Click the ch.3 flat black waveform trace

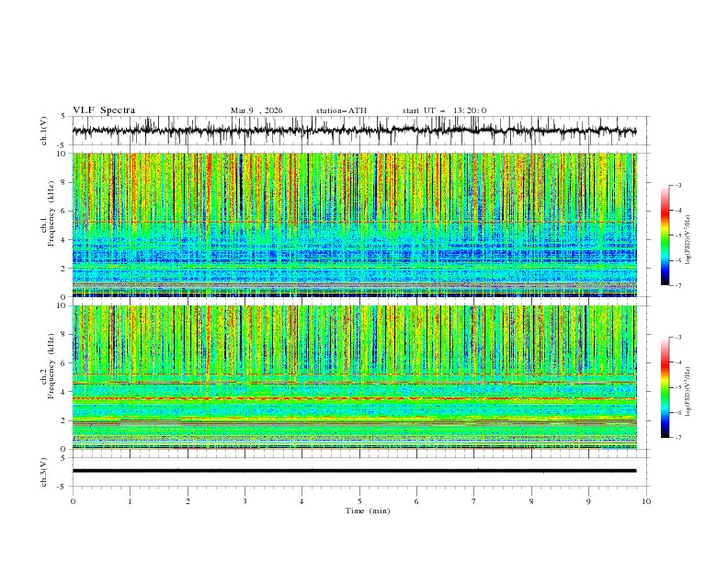(x=354, y=471)
